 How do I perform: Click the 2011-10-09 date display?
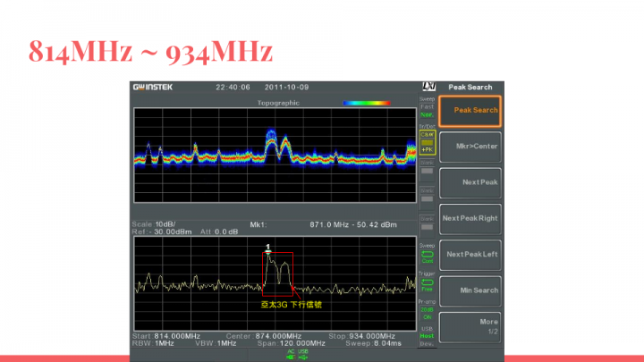(287, 87)
